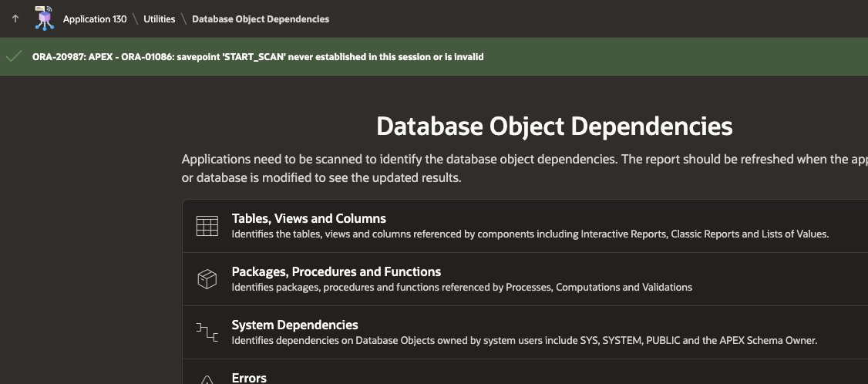Screen dimensions: 868x384
Task: Click the Database Object Dependencies page heading
Action: click(x=554, y=126)
